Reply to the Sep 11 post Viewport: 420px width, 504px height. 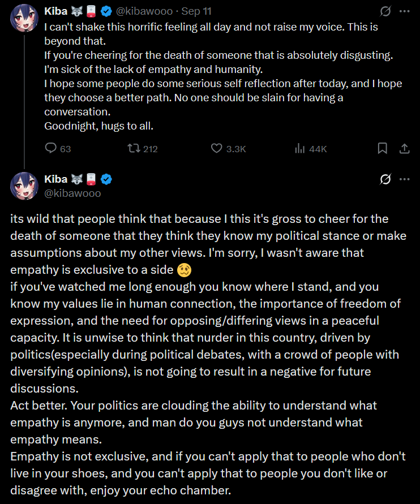(x=51, y=148)
